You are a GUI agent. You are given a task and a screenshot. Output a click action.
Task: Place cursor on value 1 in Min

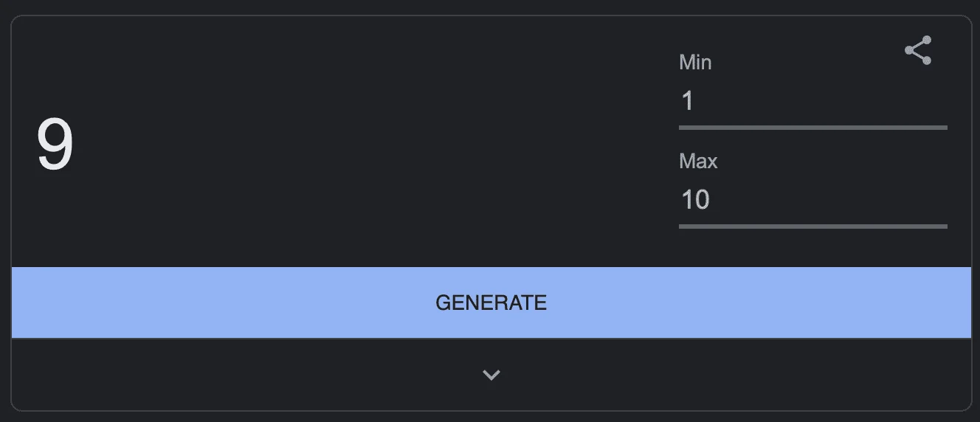(688, 101)
